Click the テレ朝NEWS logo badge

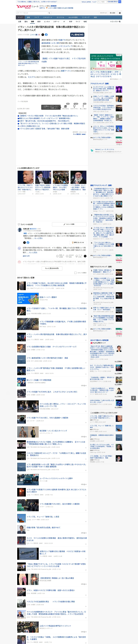77,35
